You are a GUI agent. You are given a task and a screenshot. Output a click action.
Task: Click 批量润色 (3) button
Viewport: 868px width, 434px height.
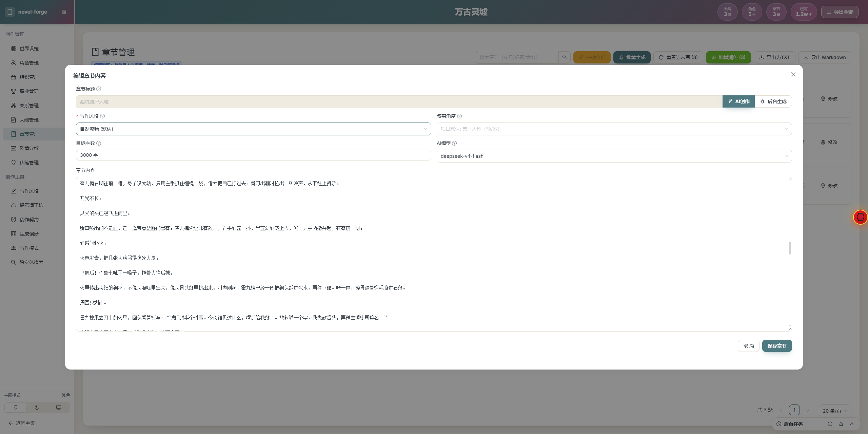728,57
